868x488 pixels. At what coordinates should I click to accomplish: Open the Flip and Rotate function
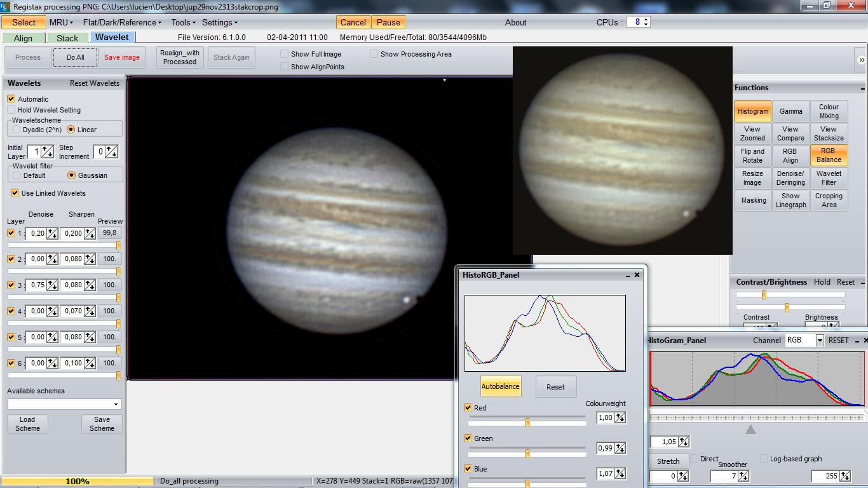[x=753, y=156]
